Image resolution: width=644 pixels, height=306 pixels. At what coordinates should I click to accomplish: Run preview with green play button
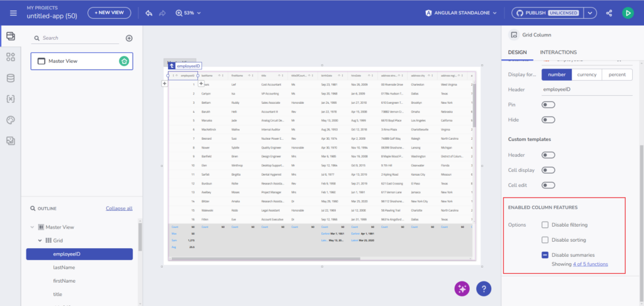point(627,13)
